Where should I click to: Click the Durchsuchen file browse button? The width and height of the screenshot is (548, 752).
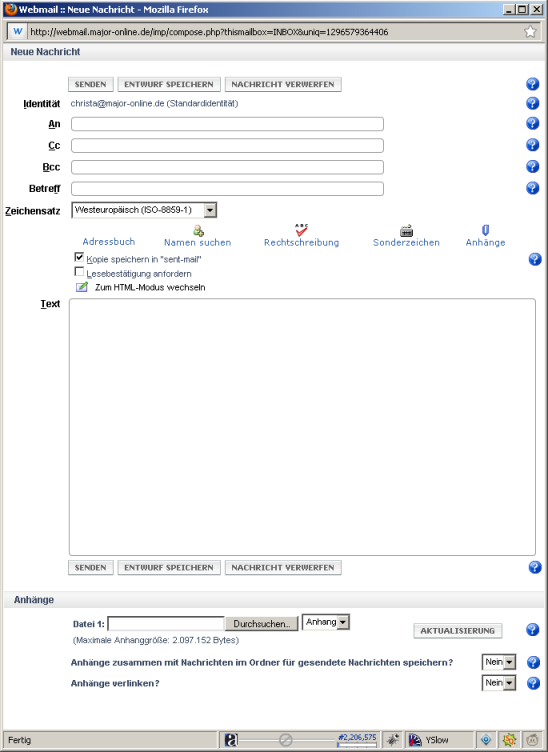[261, 623]
